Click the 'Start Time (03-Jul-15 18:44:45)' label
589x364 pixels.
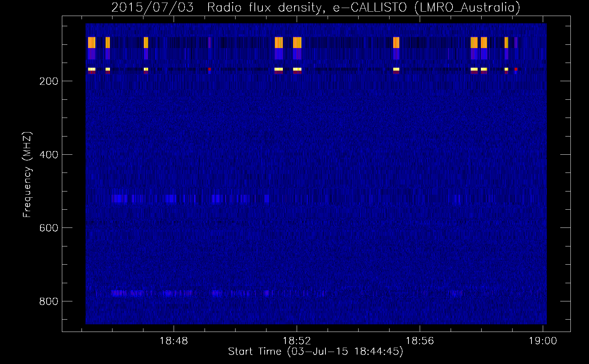pyautogui.click(x=316, y=352)
